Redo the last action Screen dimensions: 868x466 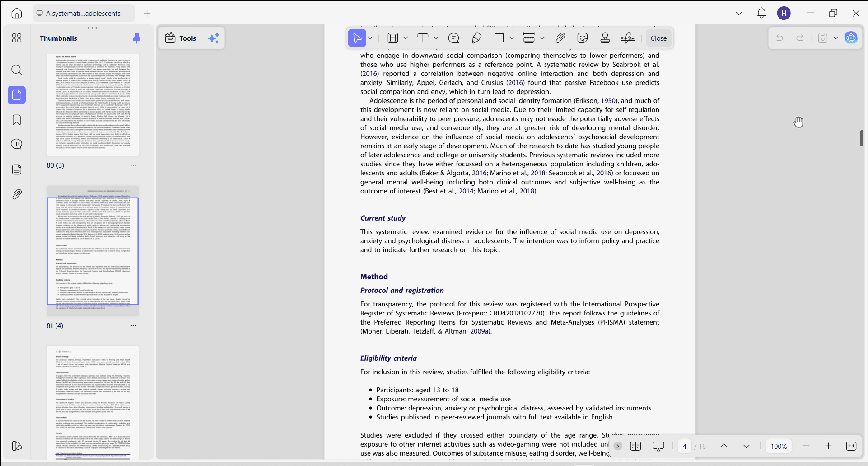[x=800, y=38]
